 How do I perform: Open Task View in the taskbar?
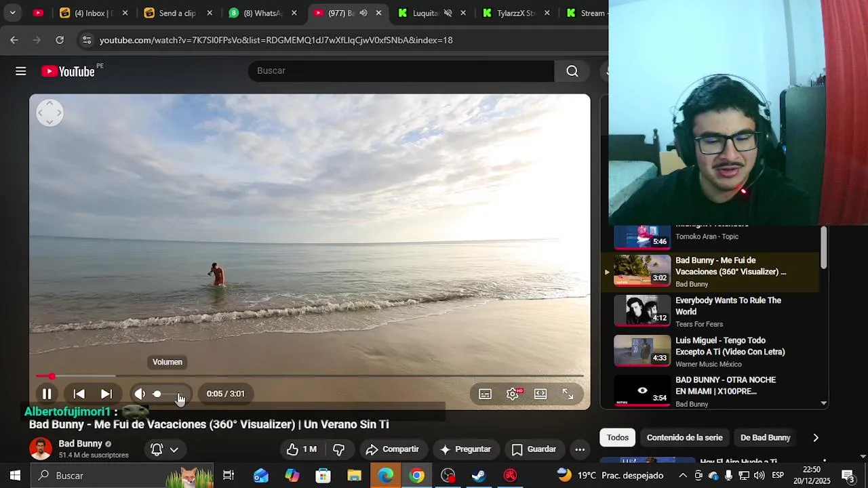point(229,476)
